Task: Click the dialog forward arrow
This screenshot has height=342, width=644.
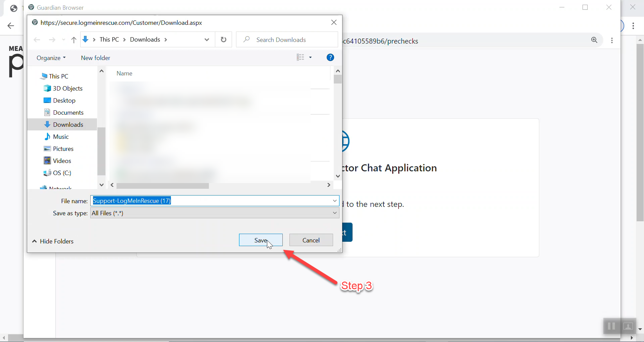Action: 52,40
